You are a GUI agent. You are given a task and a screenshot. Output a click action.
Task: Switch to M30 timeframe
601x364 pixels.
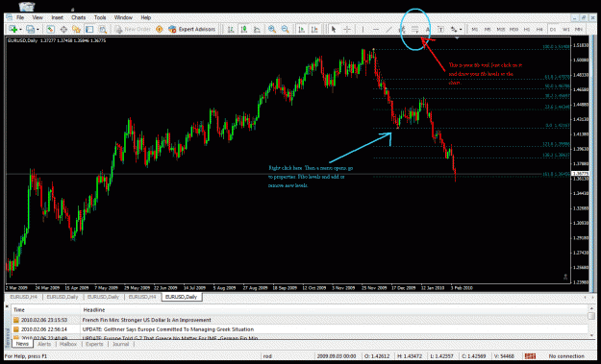[514, 29]
